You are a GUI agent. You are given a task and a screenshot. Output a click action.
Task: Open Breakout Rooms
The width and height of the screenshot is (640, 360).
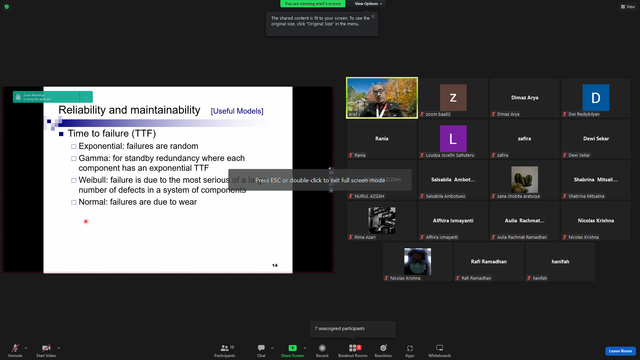point(353,350)
